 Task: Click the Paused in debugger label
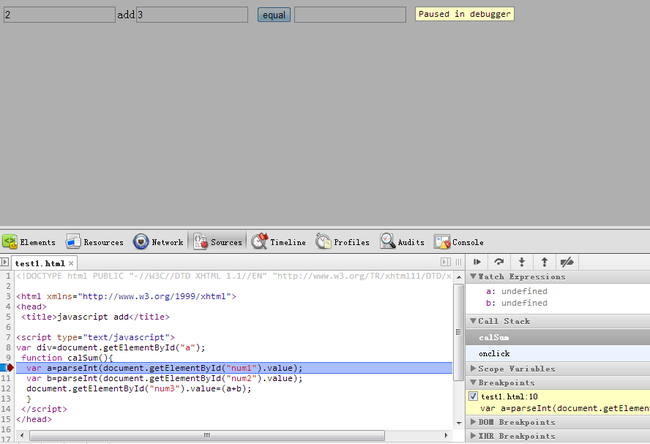tap(465, 14)
